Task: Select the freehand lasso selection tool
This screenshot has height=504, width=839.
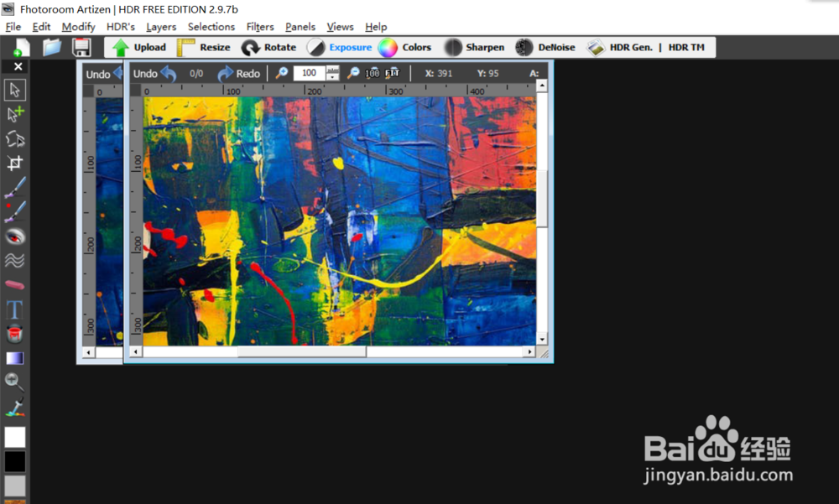Action: click(15, 138)
